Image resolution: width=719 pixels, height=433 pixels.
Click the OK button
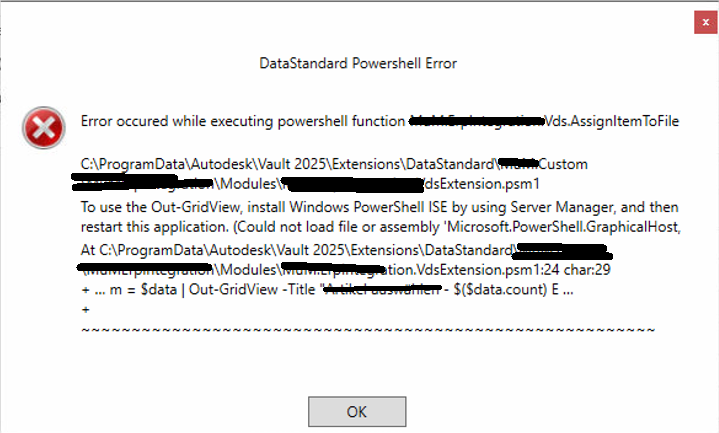point(357,410)
